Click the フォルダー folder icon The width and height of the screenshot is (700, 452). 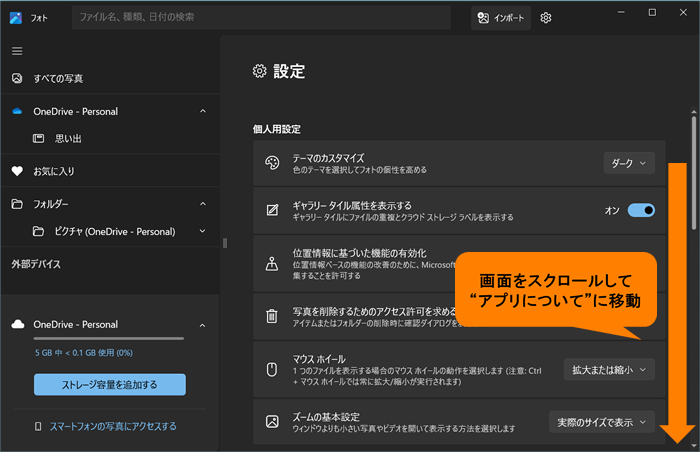(x=17, y=204)
